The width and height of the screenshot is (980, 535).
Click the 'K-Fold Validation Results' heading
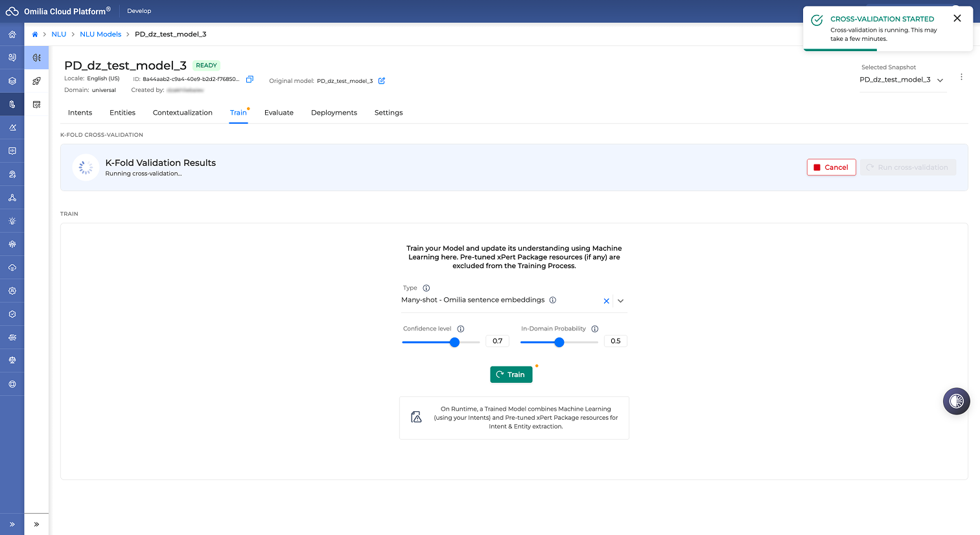(x=161, y=163)
